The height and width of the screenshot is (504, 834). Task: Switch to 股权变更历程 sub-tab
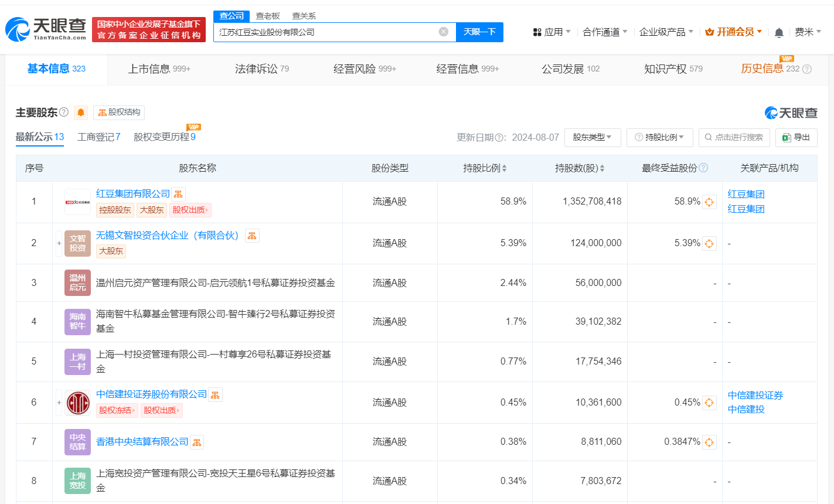(165, 137)
